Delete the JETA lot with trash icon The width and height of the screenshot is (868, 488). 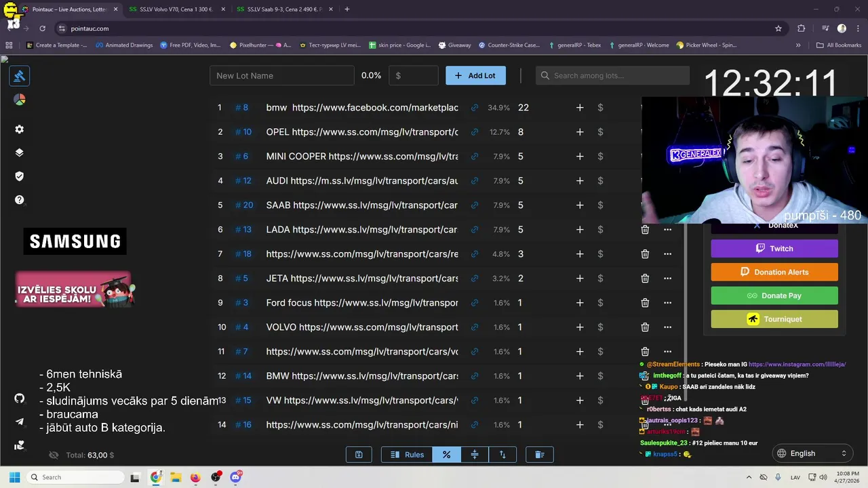[645, 279]
